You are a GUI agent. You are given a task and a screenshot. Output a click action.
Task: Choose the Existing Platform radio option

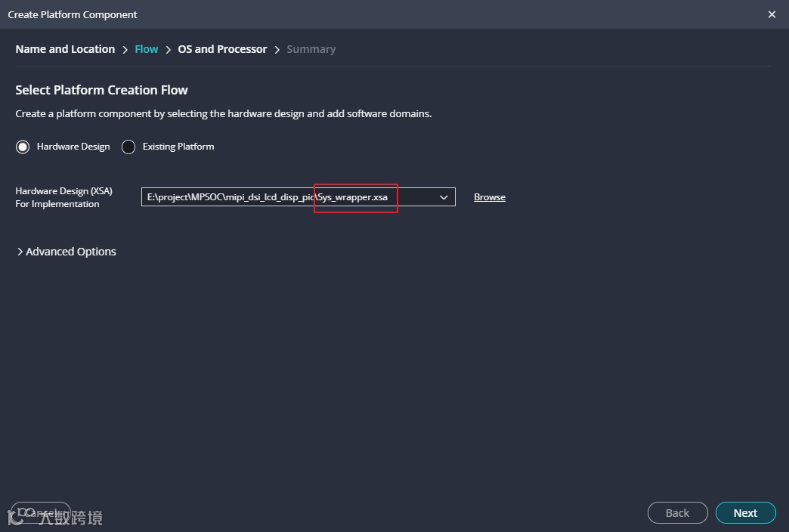[x=128, y=147]
